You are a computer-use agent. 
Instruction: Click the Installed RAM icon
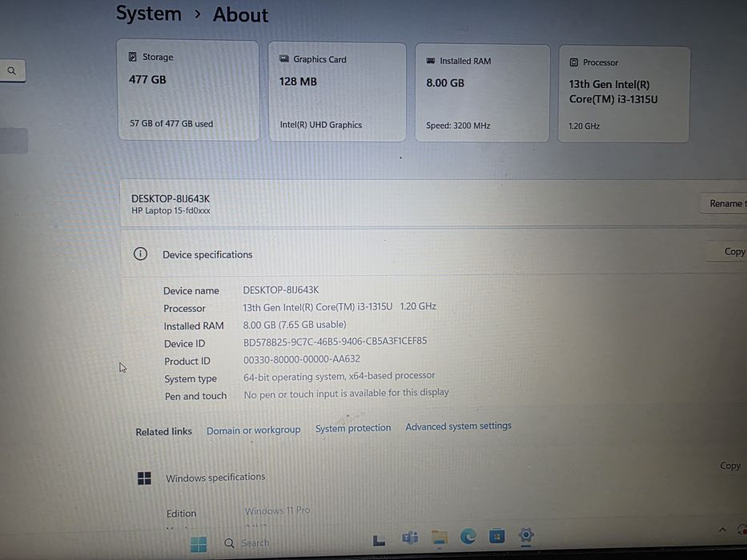coord(431,61)
